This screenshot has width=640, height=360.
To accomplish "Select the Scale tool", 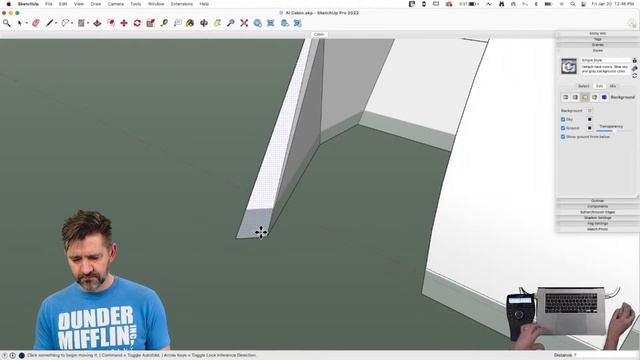I will [151, 23].
